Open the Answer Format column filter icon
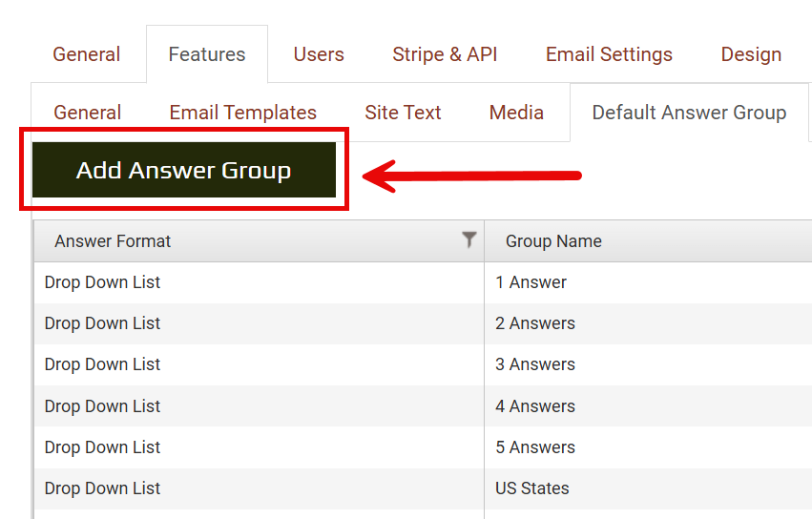 point(468,240)
